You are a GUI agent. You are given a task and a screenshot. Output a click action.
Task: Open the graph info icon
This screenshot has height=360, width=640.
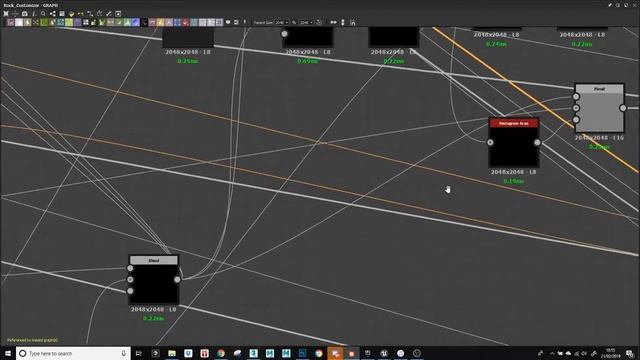pos(34,13)
